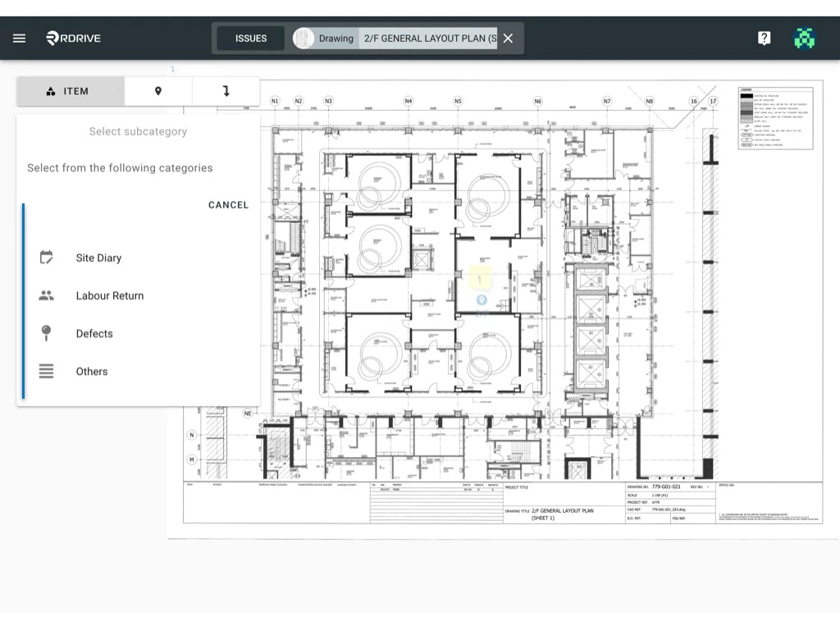Screen dimensions: 840x630
Task: Click the Others list icon
Action: pyautogui.click(x=48, y=371)
